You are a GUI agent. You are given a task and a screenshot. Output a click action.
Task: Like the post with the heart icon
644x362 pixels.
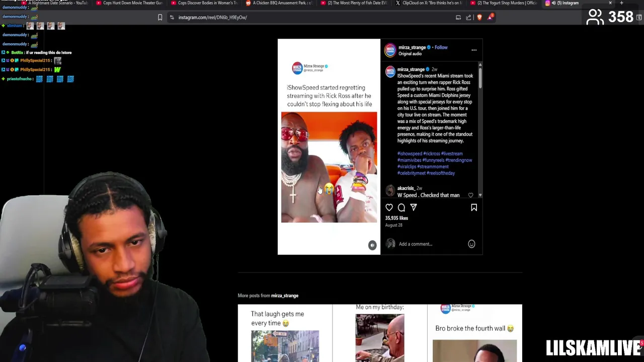[x=389, y=207]
